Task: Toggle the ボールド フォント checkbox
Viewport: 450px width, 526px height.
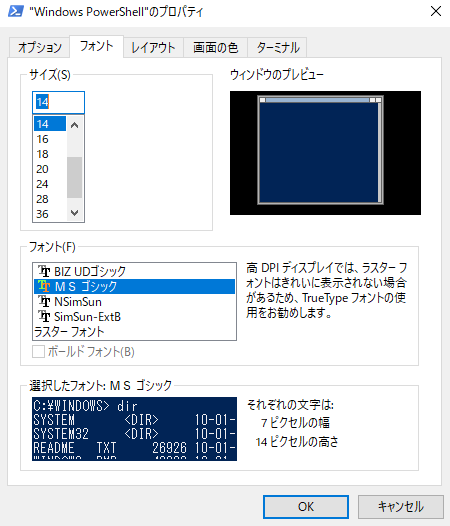Action: [x=38, y=352]
